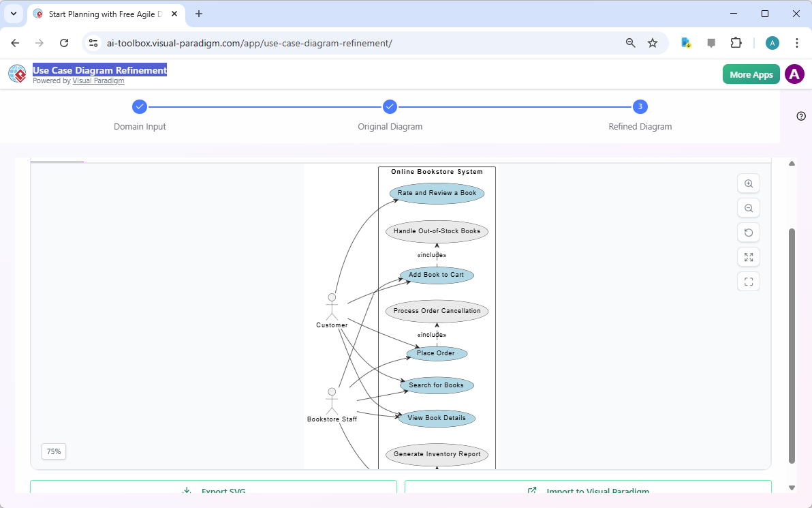Click the vertical scrollbar down arrow
The width and height of the screenshot is (812, 508).
coord(792,488)
